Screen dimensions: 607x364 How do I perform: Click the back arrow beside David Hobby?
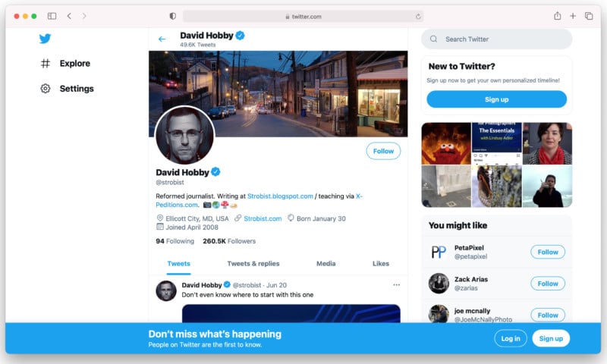tap(162, 39)
